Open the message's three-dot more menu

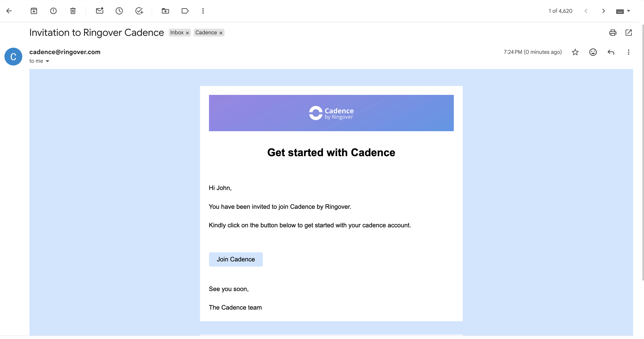click(x=628, y=52)
